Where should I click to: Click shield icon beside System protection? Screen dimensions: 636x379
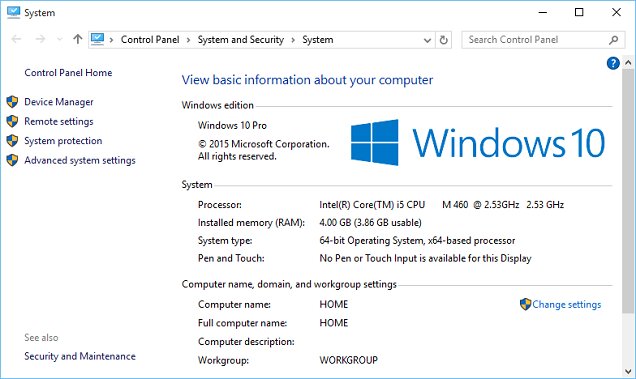tap(13, 141)
